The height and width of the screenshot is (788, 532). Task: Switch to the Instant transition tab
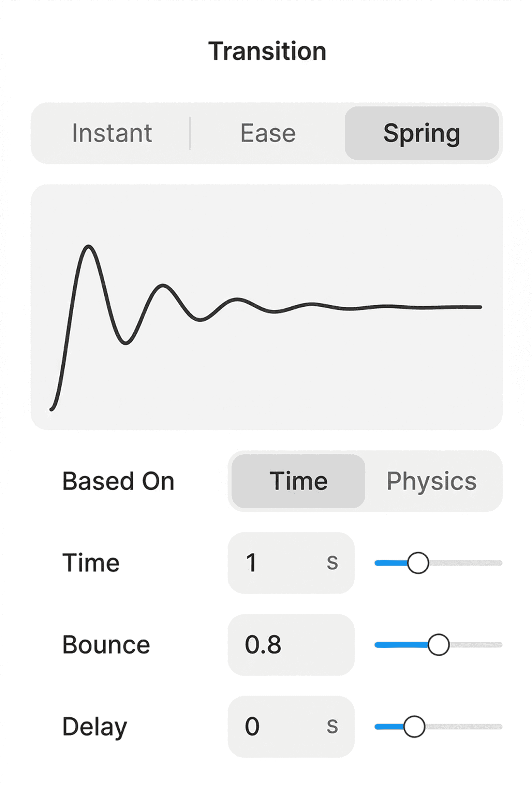pos(112,133)
